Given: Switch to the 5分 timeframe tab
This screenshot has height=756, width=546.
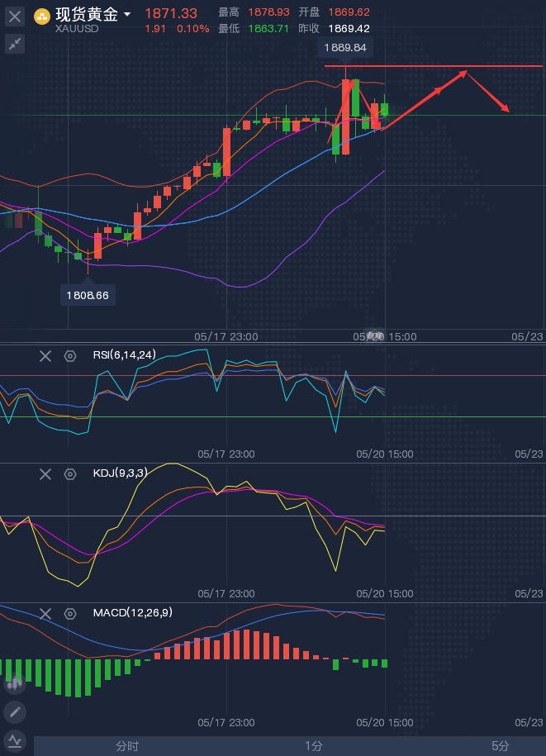Looking at the screenshot, I should coord(501,746).
